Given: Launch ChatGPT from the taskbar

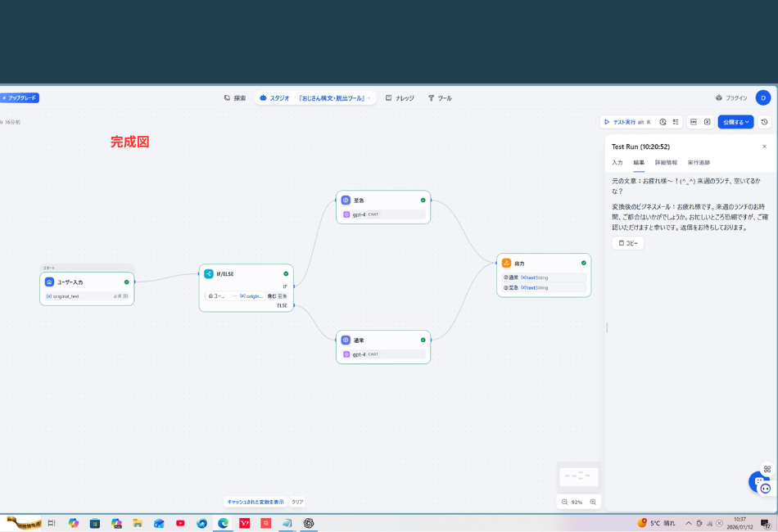Looking at the screenshot, I should click(309, 523).
